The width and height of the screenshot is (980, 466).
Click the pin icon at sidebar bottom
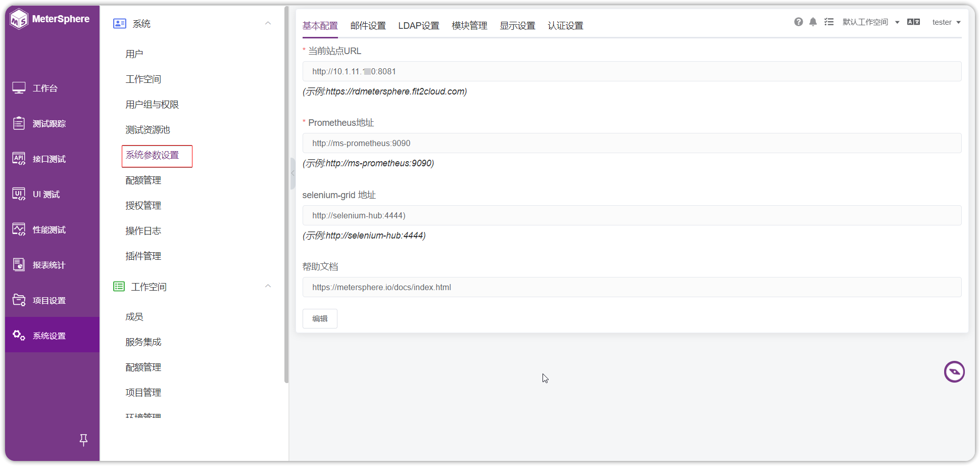[x=84, y=440]
